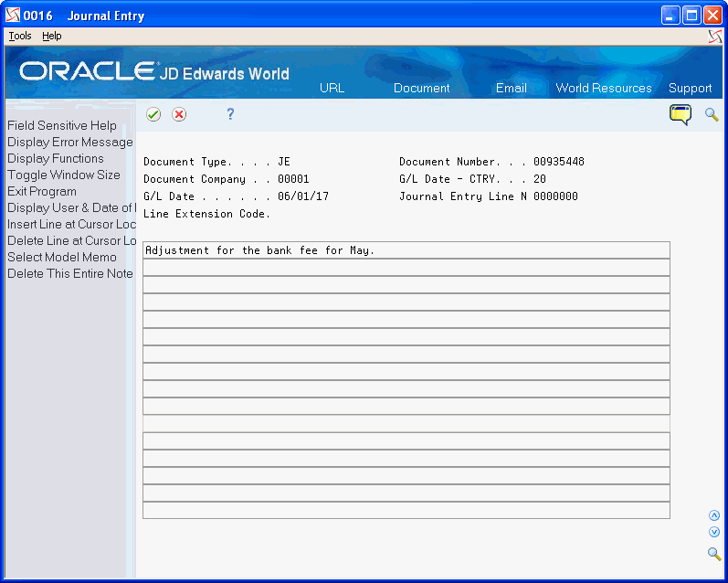Select Delete Line at Cursor Location
Screen dimensions: 728x583
[x=71, y=240]
